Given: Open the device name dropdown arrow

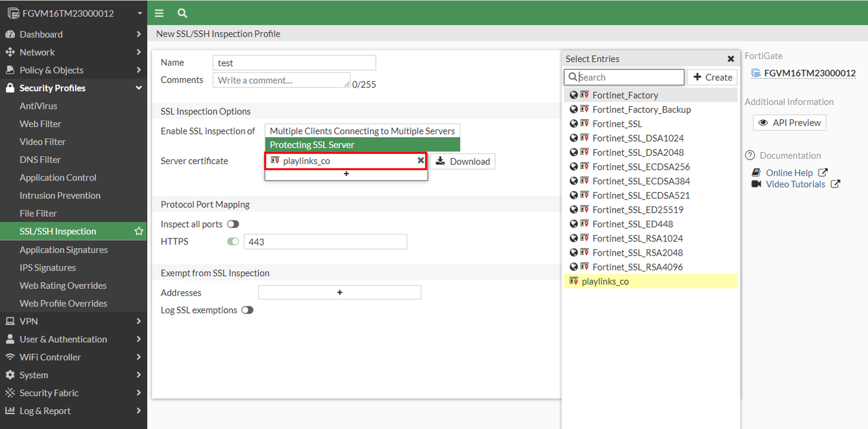Looking at the screenshot, I should (139, 13).
